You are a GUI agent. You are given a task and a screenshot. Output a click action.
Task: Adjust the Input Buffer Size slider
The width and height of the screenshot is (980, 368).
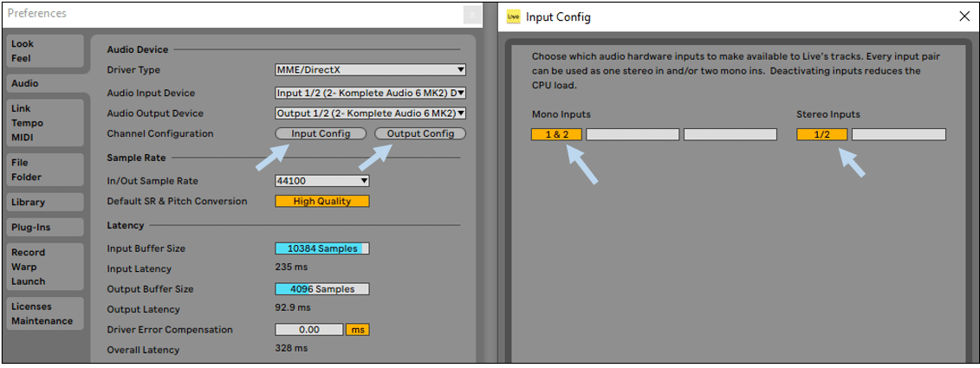point(322,248)
